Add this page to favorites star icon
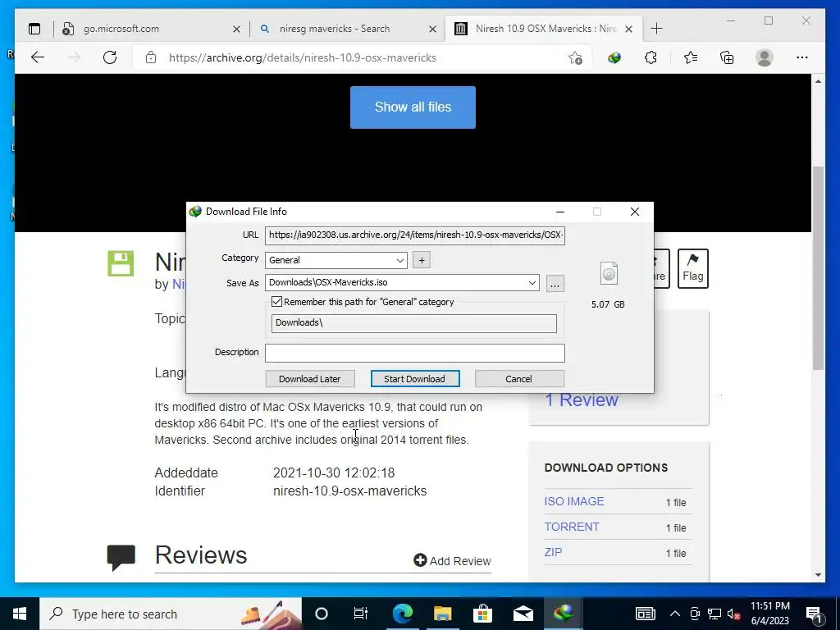This screenshot has height=630, width=840. coord(575,57)
